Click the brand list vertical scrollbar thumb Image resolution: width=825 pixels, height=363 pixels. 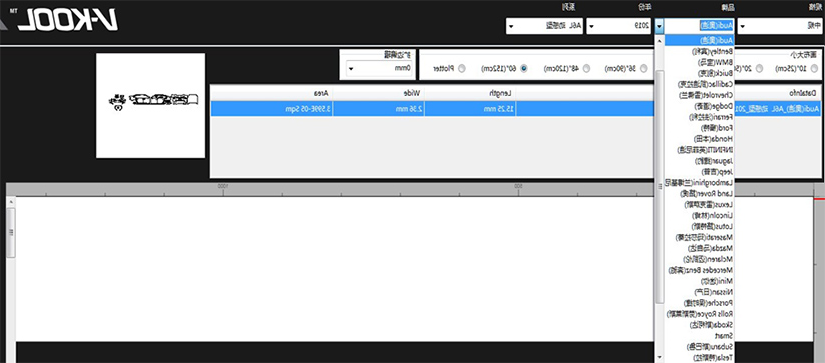[x=660, y=186]
